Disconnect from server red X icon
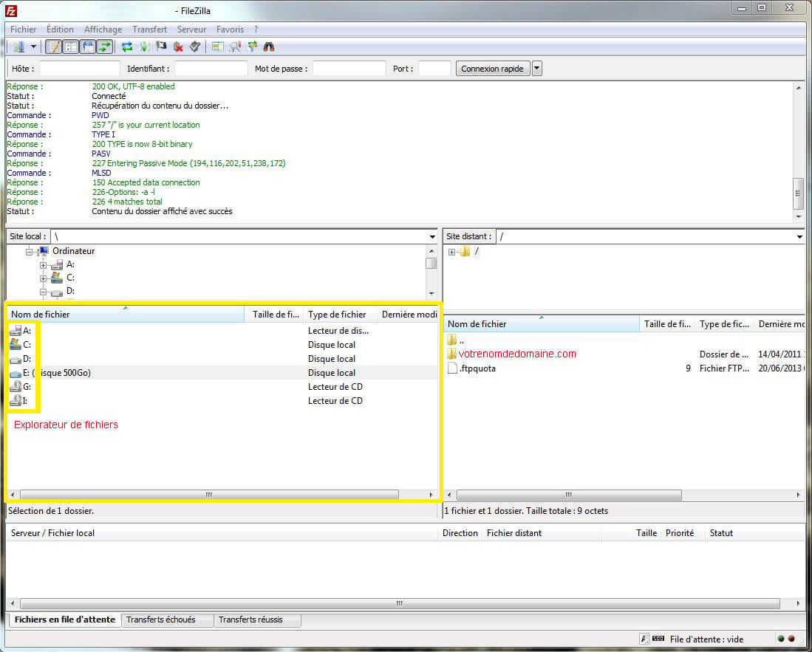This screenshot has width=812, height=652. coord(178,47)
